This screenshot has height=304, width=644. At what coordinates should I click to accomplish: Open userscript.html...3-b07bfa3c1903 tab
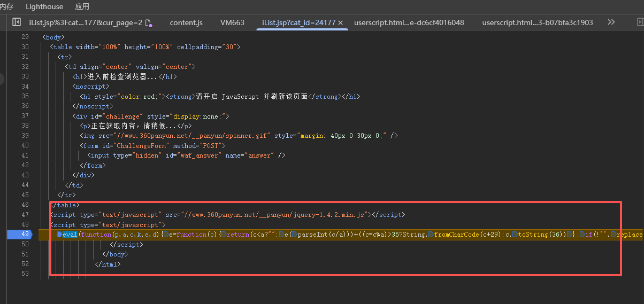click(x=538, y=22)
